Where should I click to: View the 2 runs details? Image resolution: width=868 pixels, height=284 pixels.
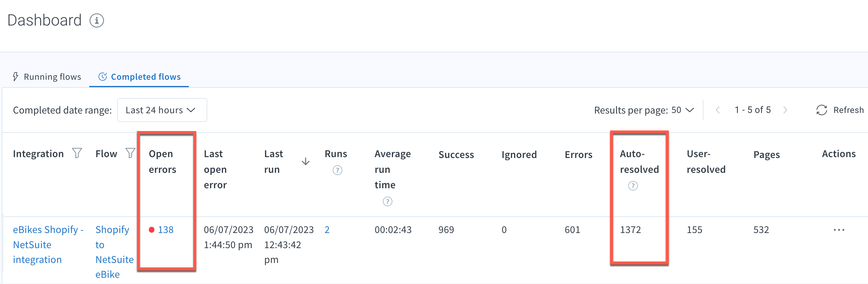(326, 229)
